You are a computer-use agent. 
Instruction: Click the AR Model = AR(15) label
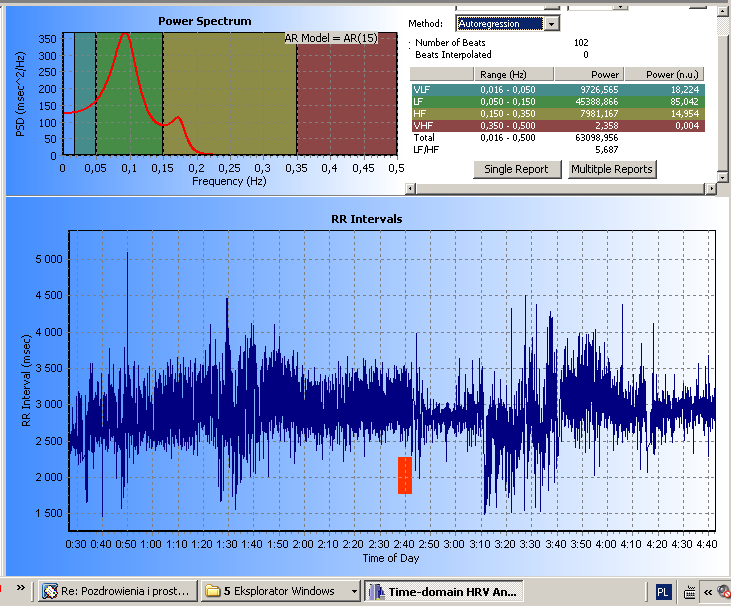point(331,38)
